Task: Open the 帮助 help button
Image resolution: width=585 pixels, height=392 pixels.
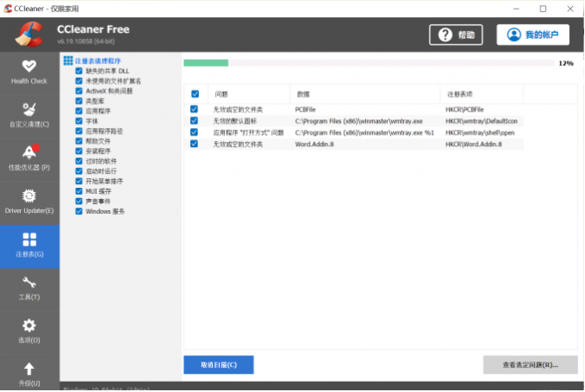Action: point(456,35)
